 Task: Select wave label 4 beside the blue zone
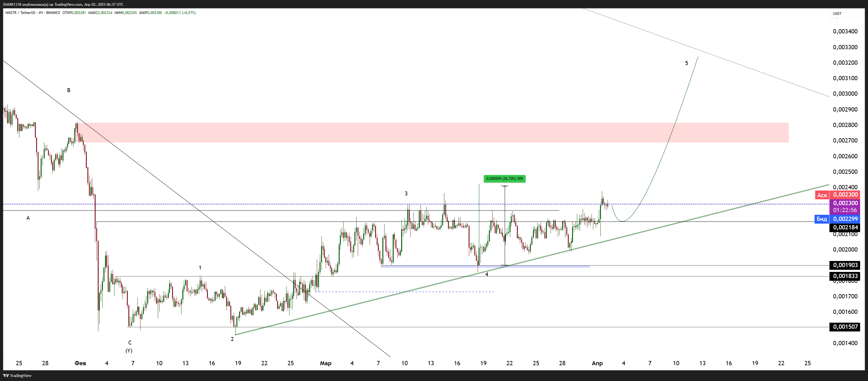[487, 274]
